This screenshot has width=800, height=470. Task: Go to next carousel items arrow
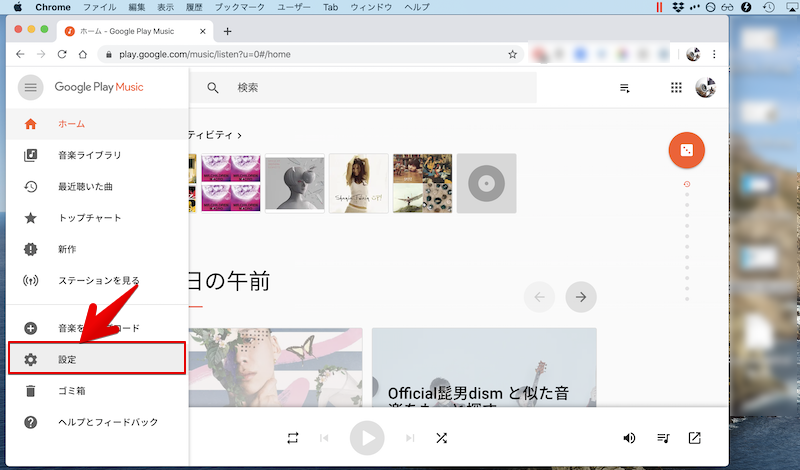(x=581, y=296)
